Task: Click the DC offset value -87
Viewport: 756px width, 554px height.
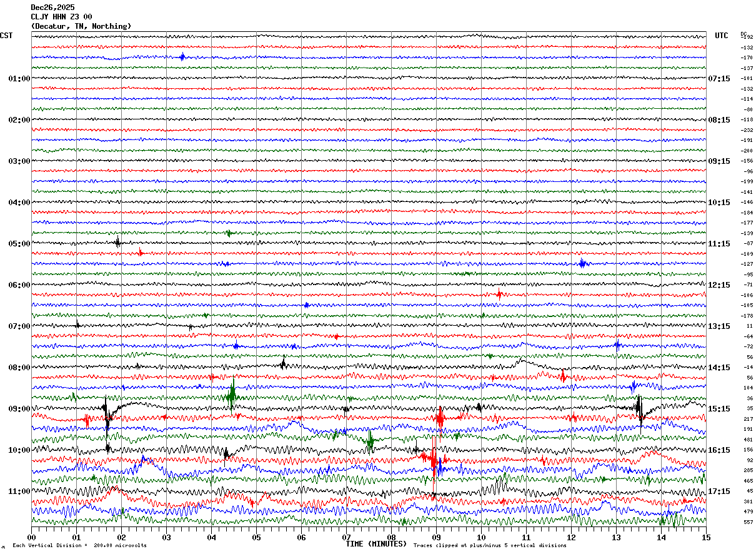Action: coord(748,244)
